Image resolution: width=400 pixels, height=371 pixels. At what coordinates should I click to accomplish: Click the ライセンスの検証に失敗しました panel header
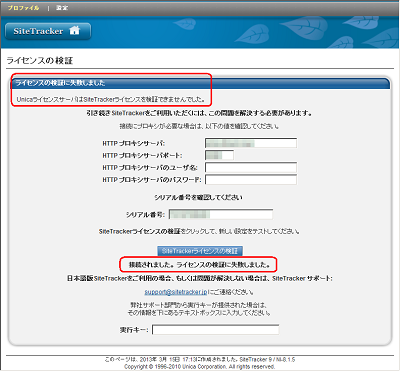click(199, 83)
